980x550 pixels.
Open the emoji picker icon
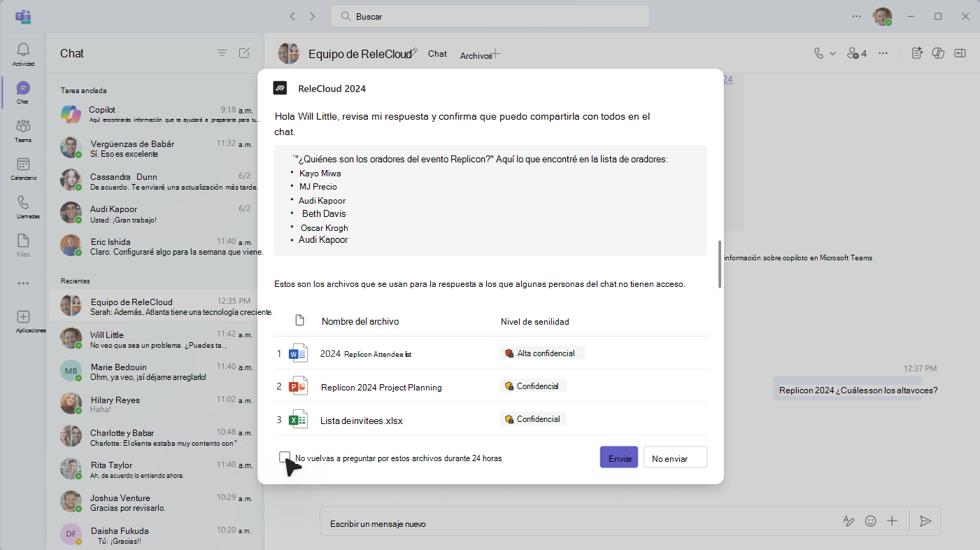pos(871,521)
